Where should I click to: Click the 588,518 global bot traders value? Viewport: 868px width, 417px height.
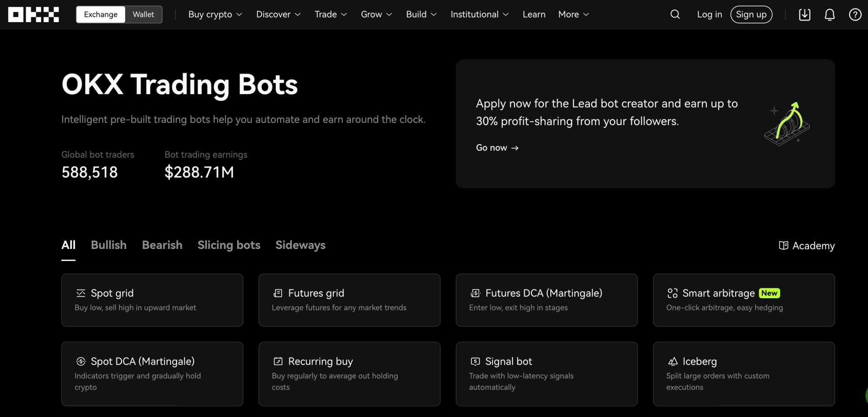(x=89, y=172)
